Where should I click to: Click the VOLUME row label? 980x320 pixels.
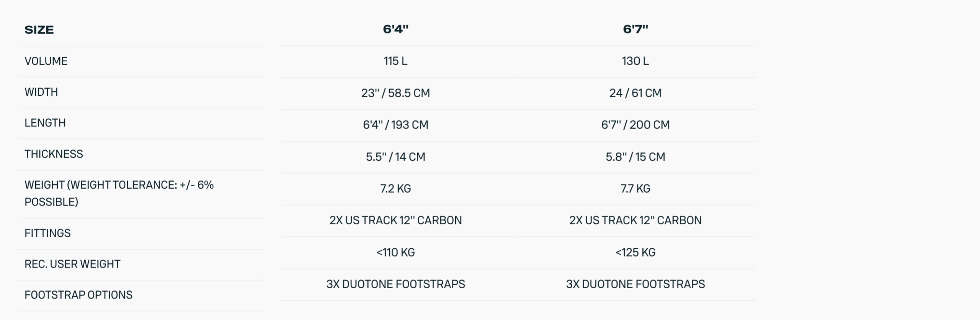(x=46, y=61)
